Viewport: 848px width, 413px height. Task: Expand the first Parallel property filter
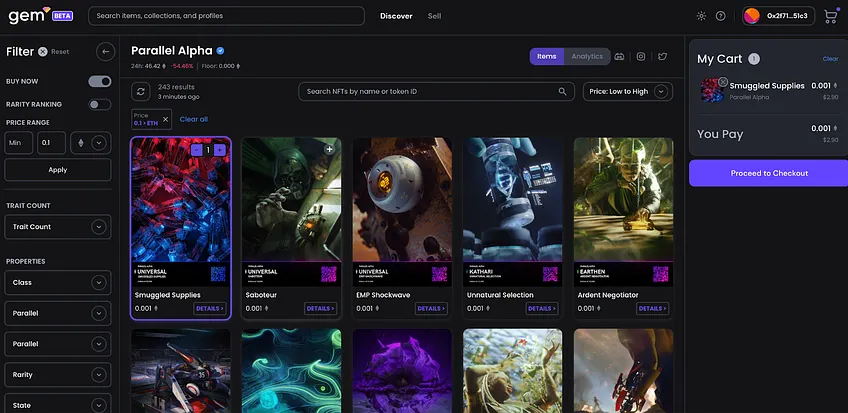[58, 313]
